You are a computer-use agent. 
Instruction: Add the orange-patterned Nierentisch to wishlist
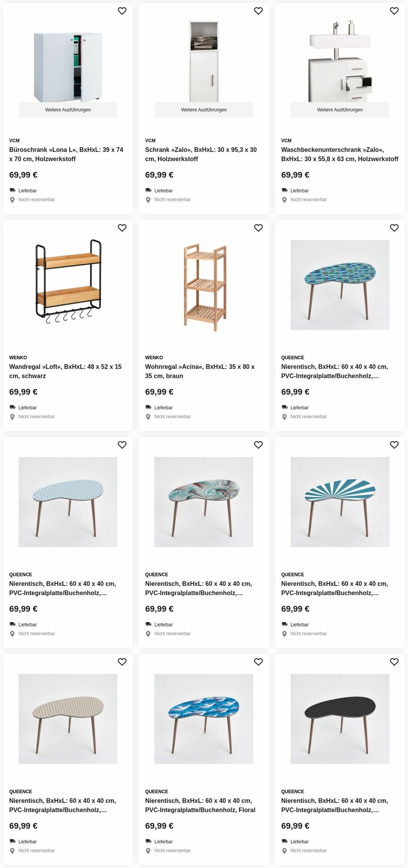(x=122, y=662)
